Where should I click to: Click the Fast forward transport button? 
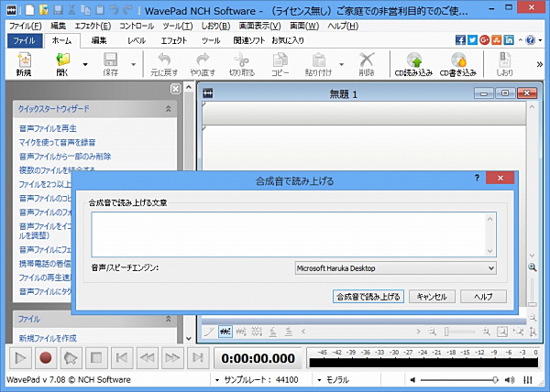(172, 358)
